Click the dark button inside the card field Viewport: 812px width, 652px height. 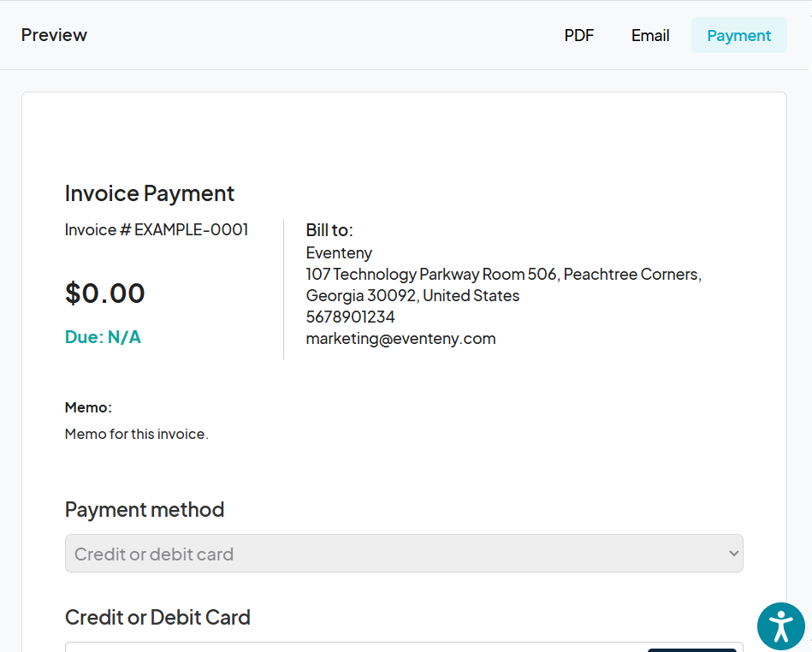[x=691, y=649]
